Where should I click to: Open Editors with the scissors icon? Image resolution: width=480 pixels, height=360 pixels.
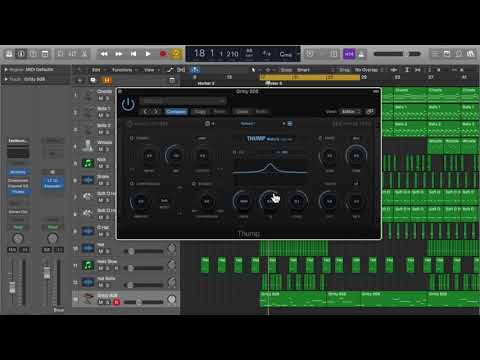[x=84, y=54]
